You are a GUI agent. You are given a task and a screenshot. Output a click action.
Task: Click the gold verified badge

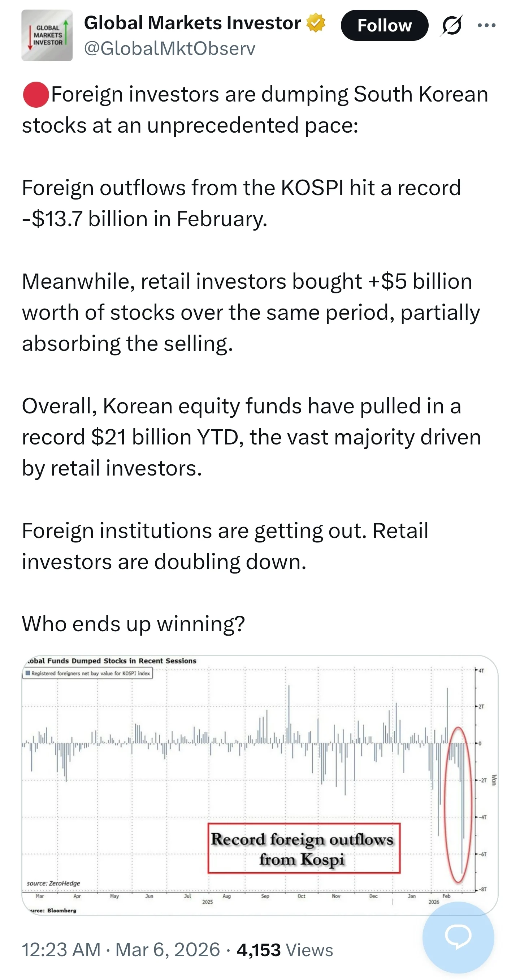click(316, 23)
